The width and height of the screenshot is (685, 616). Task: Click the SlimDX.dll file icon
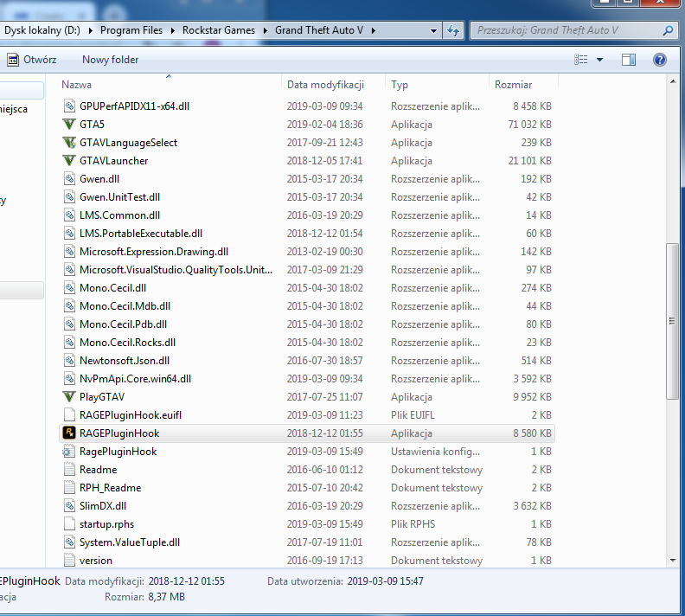tap(69, 506)
